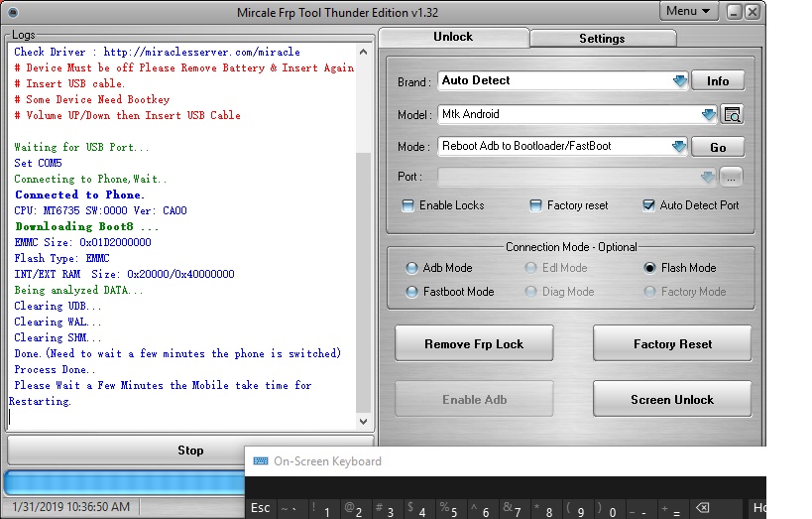This screenshot has height=519, width=812.
Task: Click the port browse ellipsis button
Action: [x=731, y=178]
